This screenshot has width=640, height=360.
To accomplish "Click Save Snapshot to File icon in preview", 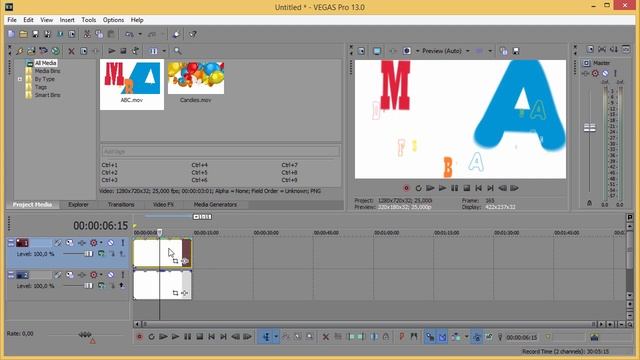I will click(x=516, y=51).
